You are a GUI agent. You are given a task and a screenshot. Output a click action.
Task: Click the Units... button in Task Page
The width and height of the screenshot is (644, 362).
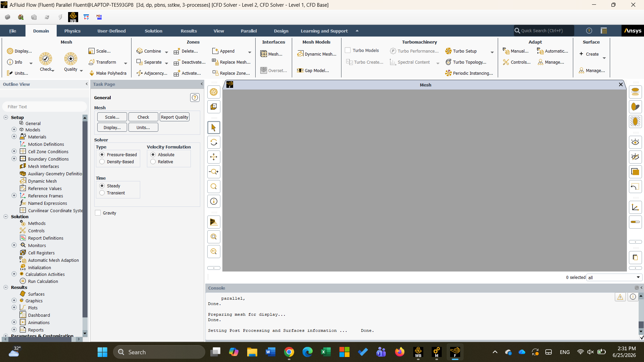point(143,127)
